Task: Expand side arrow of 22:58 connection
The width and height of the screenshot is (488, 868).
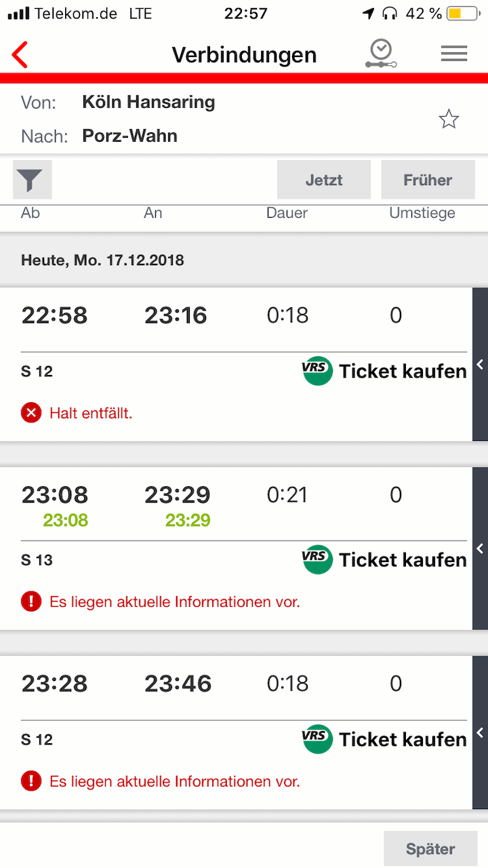Action: (x=480, y=364)
